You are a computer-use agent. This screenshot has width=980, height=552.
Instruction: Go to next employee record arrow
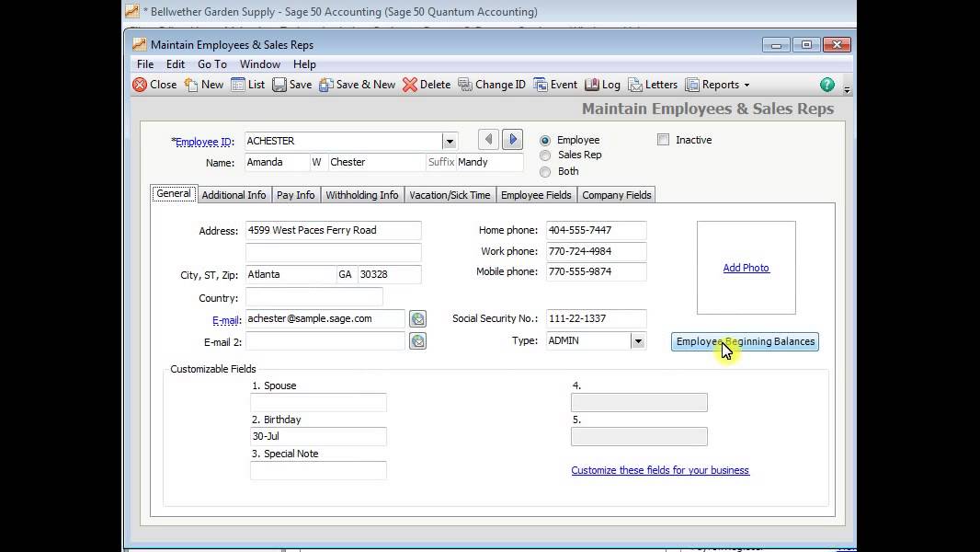(x=512, y=140)
